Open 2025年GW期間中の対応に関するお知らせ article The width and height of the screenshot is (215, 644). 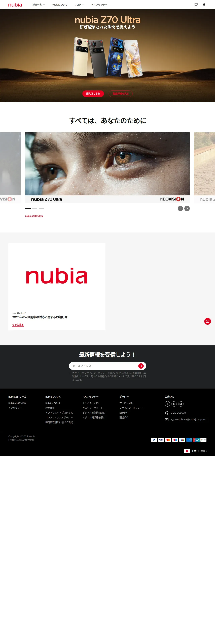pyautogui.click(x=40, y=317)
